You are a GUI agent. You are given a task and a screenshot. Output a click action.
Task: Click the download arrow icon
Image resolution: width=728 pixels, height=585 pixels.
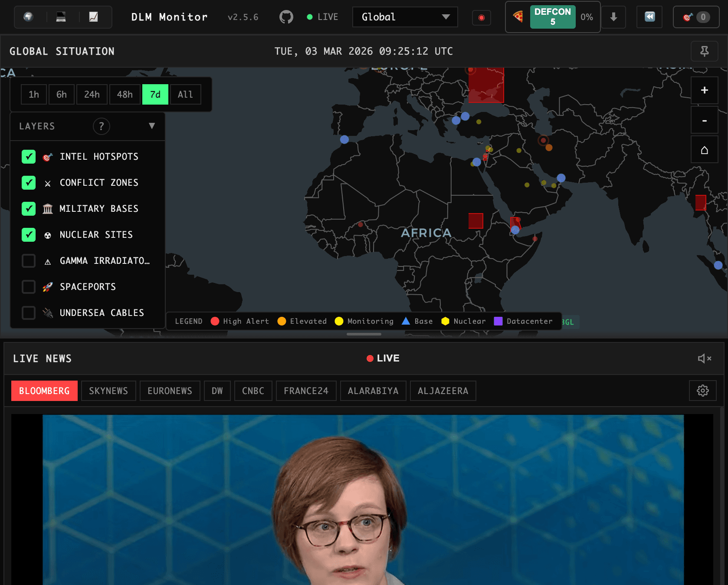pos(613,17)
